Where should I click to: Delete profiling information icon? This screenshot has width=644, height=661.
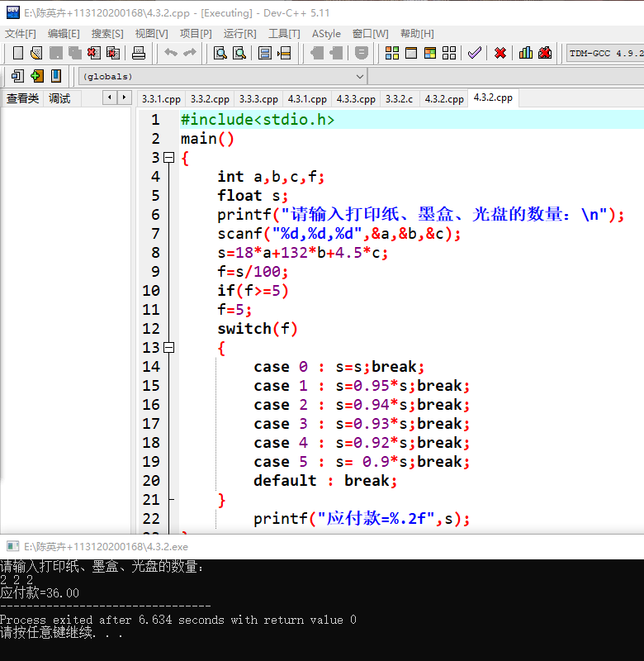(x=545, y=53)
